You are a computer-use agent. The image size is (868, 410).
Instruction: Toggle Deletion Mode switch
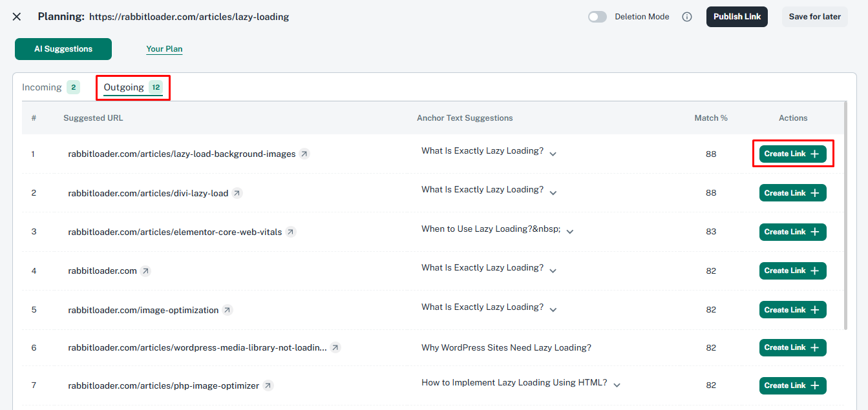click(597, 17)
